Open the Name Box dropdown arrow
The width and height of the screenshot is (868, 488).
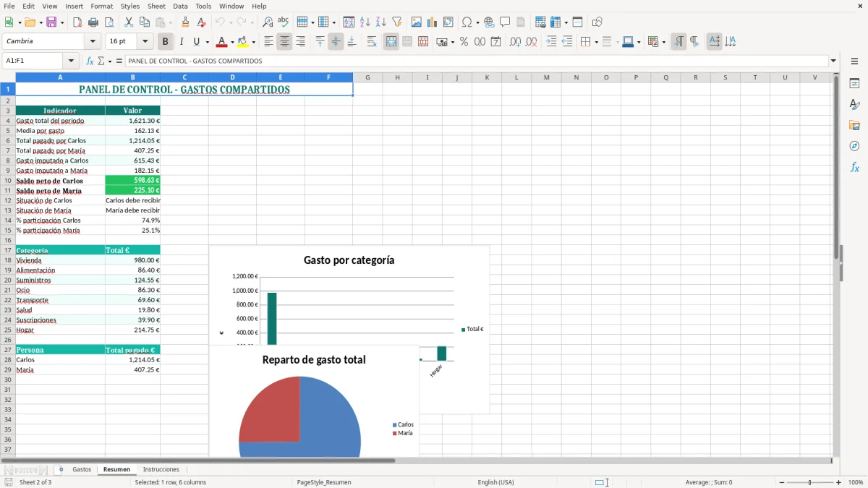(71, 61)
